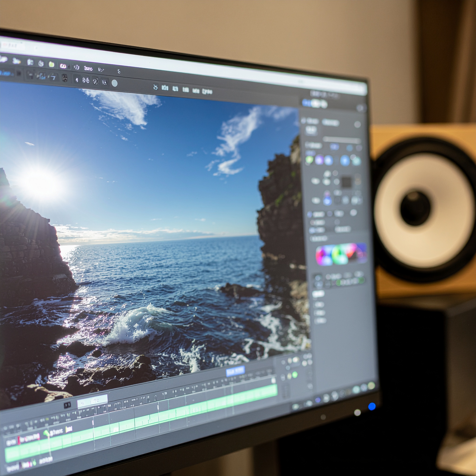Click the green round indicator right of the timeline

pos(295,375)
